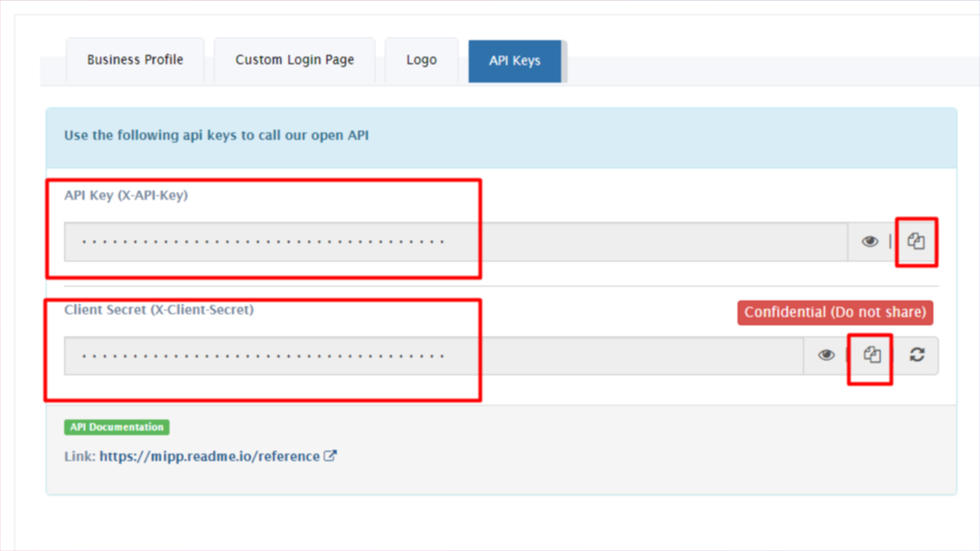Select the Logo tab
The image size is (980, 551).
(x=421, y=60)
